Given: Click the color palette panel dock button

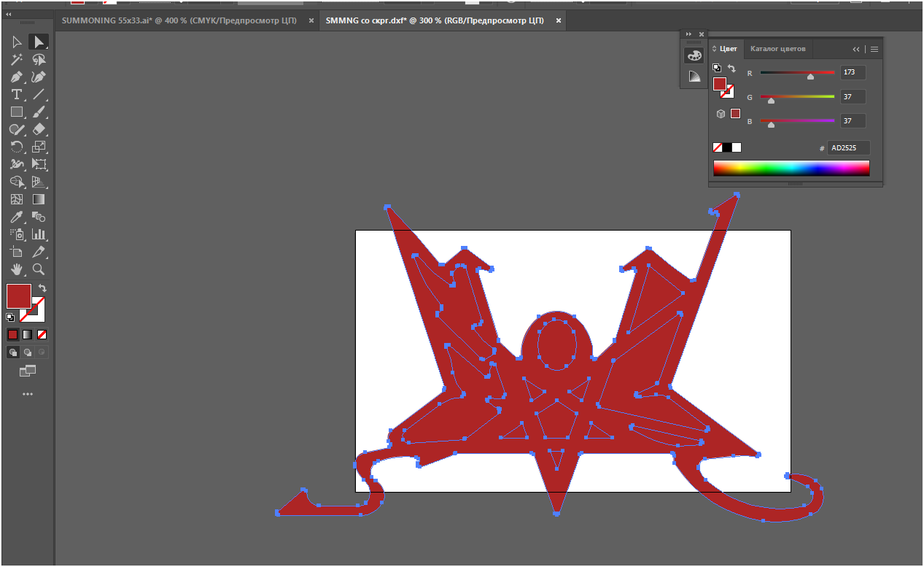Looking at the screenshot, I should pos(694,55).
